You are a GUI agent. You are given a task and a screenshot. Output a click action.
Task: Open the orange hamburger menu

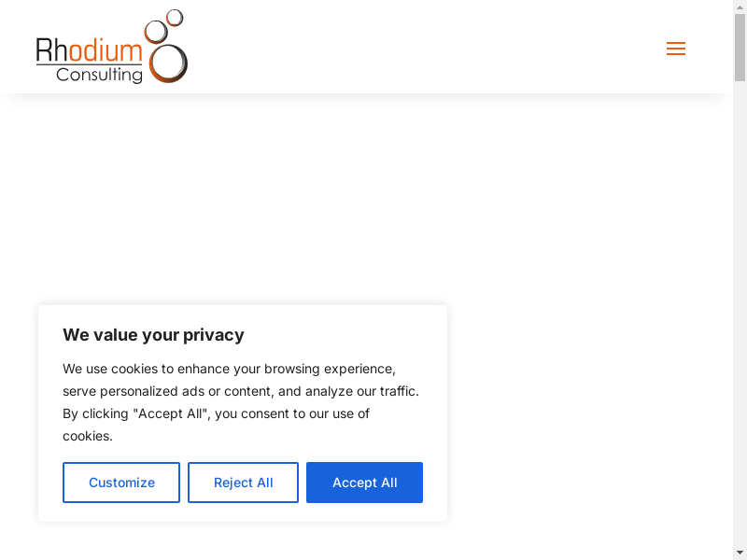click(676, 49)
